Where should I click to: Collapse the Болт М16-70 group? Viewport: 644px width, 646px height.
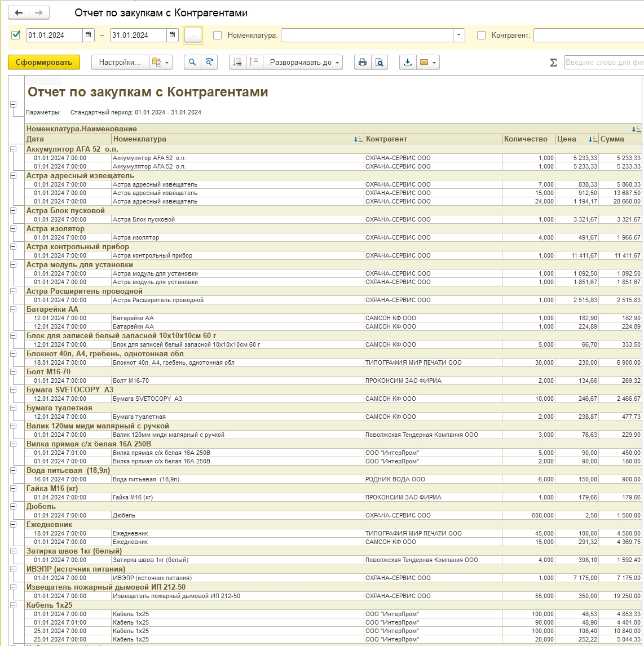pos(13,371)
